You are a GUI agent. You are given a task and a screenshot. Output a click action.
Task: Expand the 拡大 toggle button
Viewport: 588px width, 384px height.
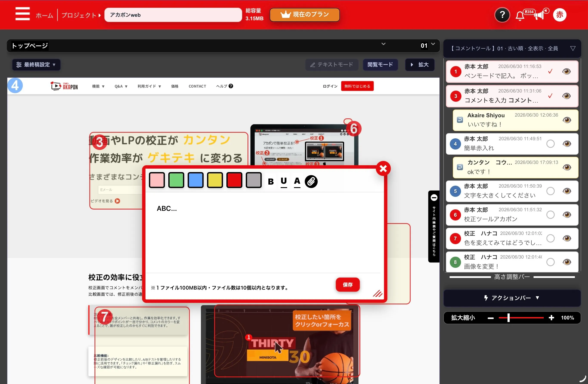419,65
